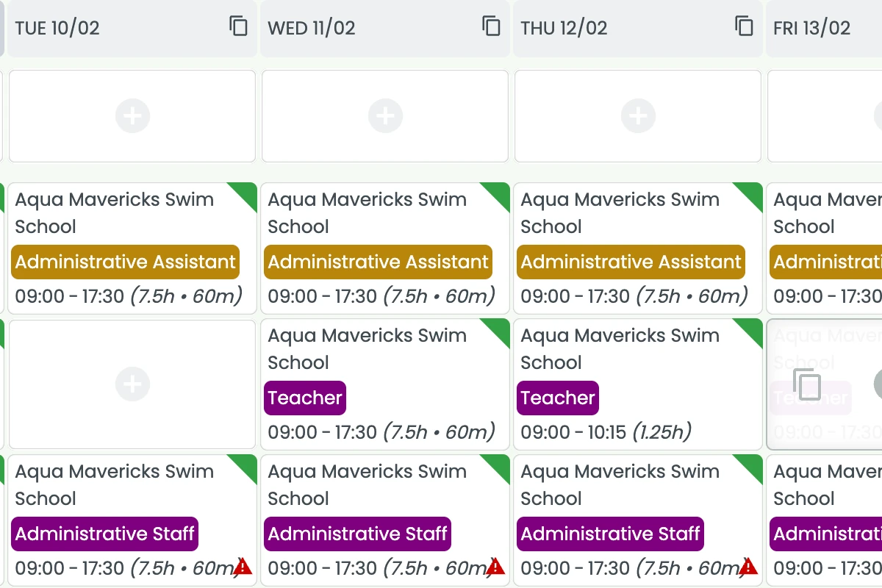Click Aqua Mavericks Swim School on Wednesday Teacher
Image resolution: width=882 pixels, height=588 pixels.
click(x=367, y=349)
